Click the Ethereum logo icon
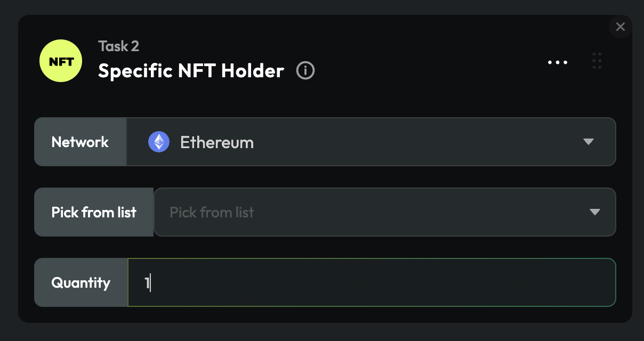 coord(159,142)
